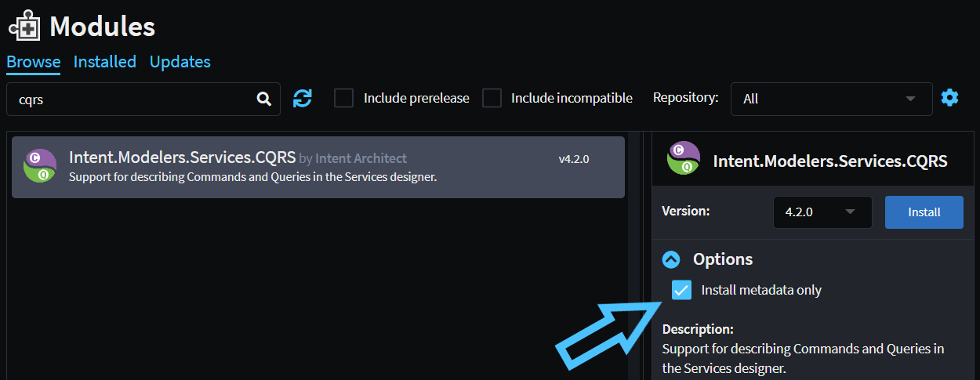Viewport: 980px width, 380px height.
Task: Click the 'Repository:' label
Action: pyautogui.click(x=686, y=98)
